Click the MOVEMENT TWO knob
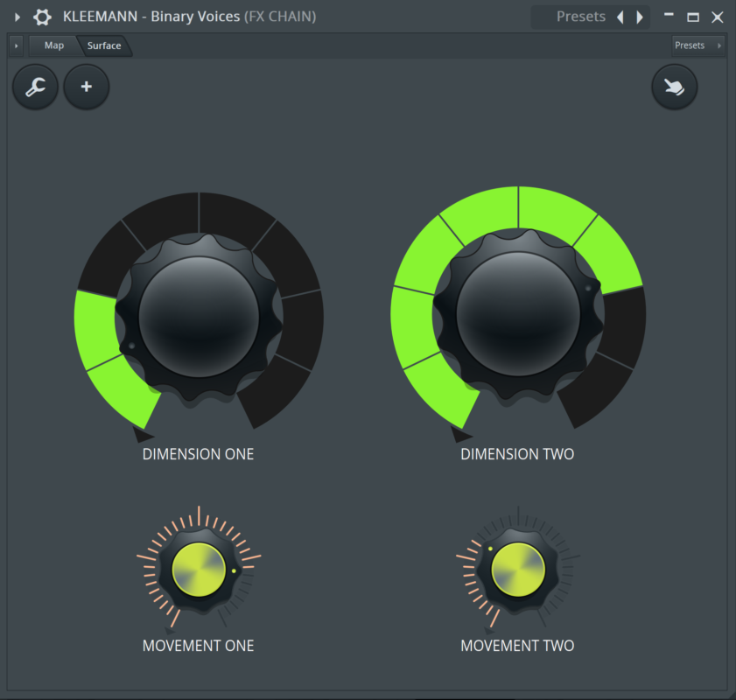The height and width of the screenshot is (700, 736). 517,569
